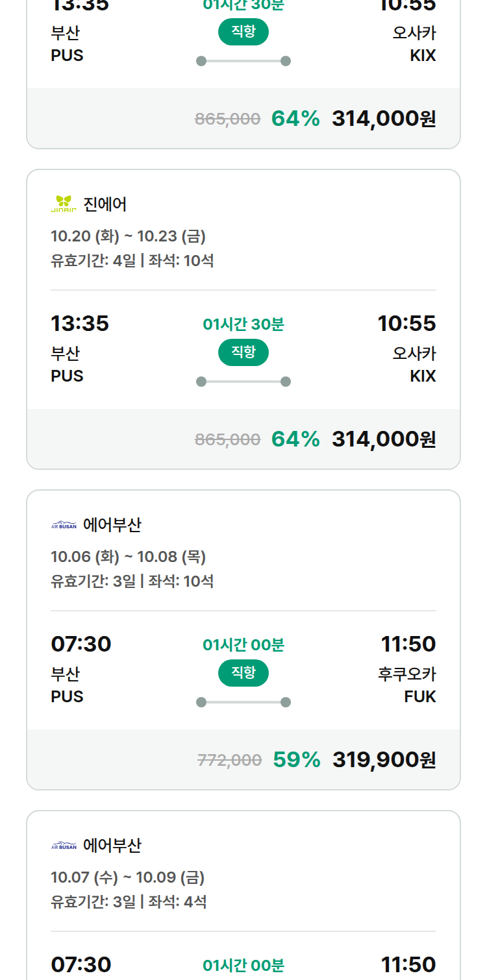Click 직항 badge on Fukuoka 10.06 flight
Image resolution: width=487 pixels, height=980 pixels.
[243, 673]
